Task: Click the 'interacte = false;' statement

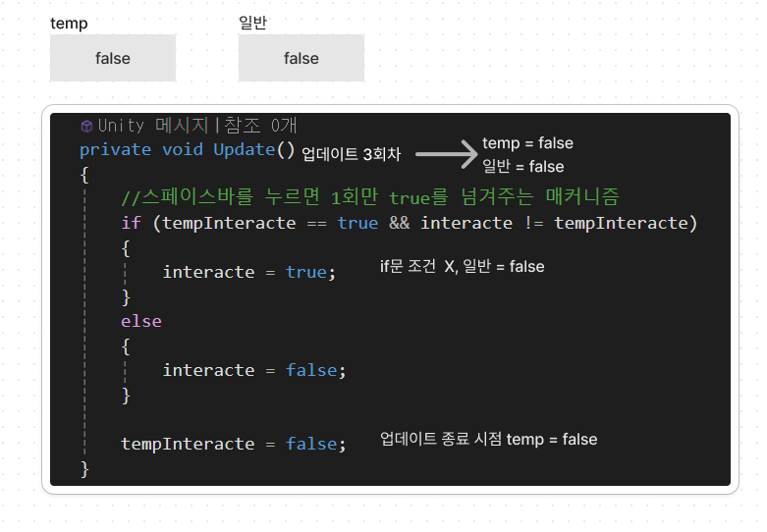Action: (254, 370)
